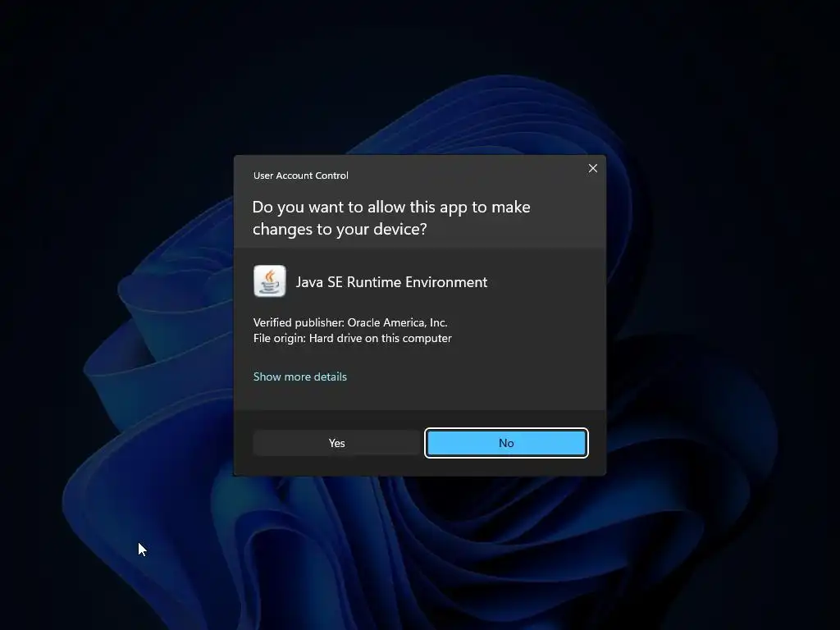Click the Java coffee cup icon

pos(269,281)
